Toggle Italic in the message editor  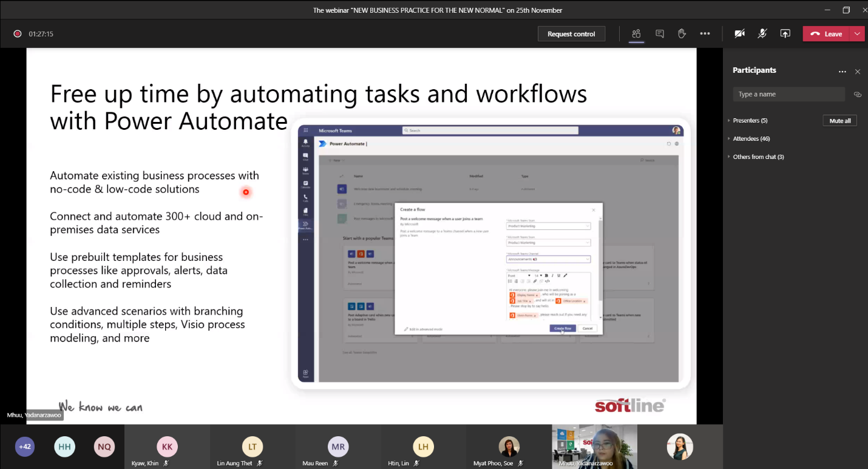(x=552, y=275)
